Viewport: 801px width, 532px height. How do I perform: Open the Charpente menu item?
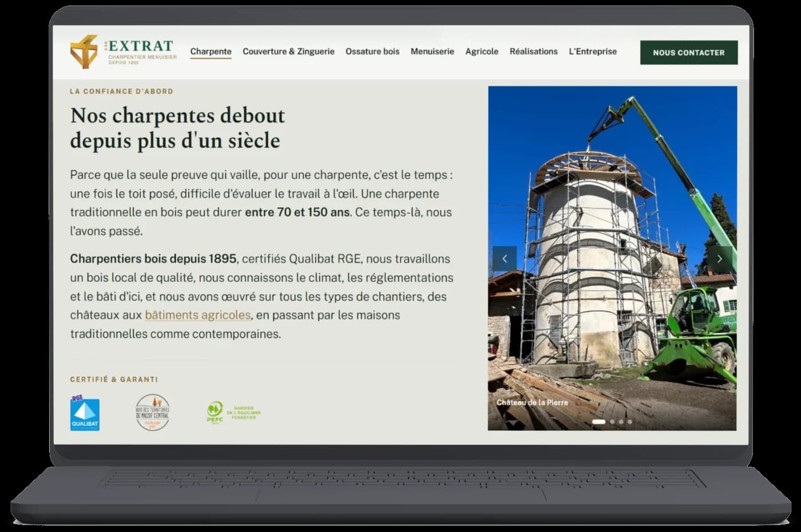pos(211,51)
